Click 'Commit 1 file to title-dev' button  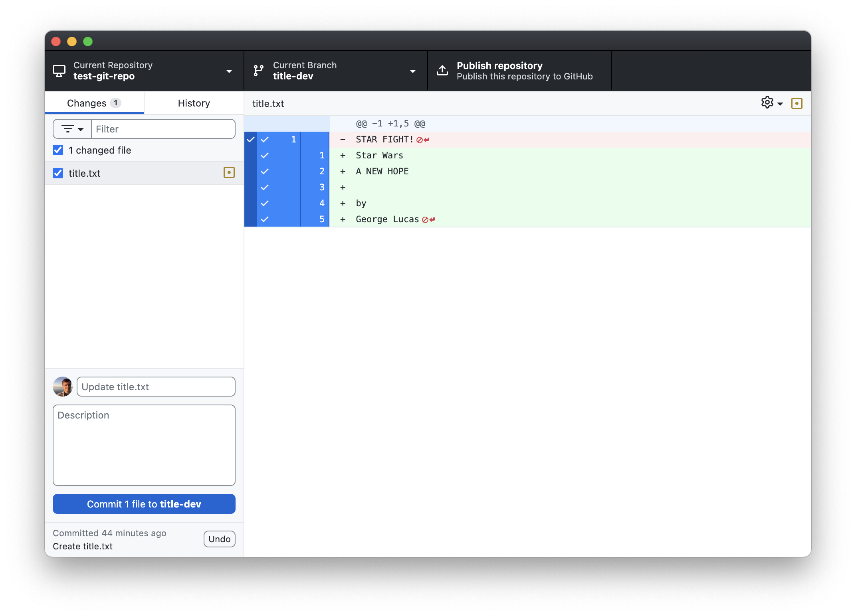(x=144, y=504)
